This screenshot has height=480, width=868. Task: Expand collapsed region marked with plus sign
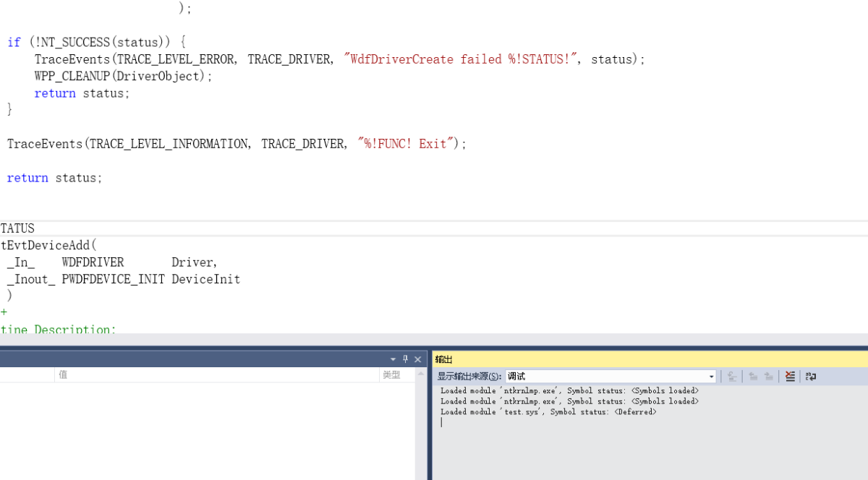tap(4, 312)
